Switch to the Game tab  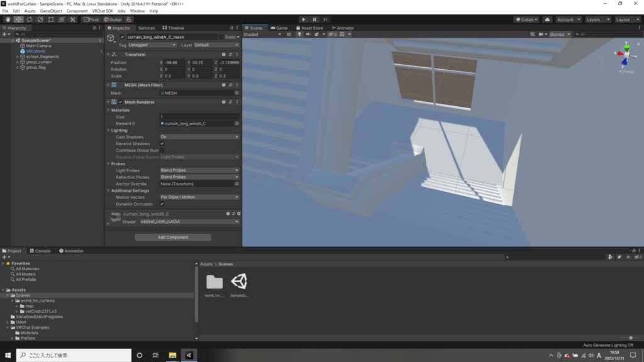click(279, 28)
